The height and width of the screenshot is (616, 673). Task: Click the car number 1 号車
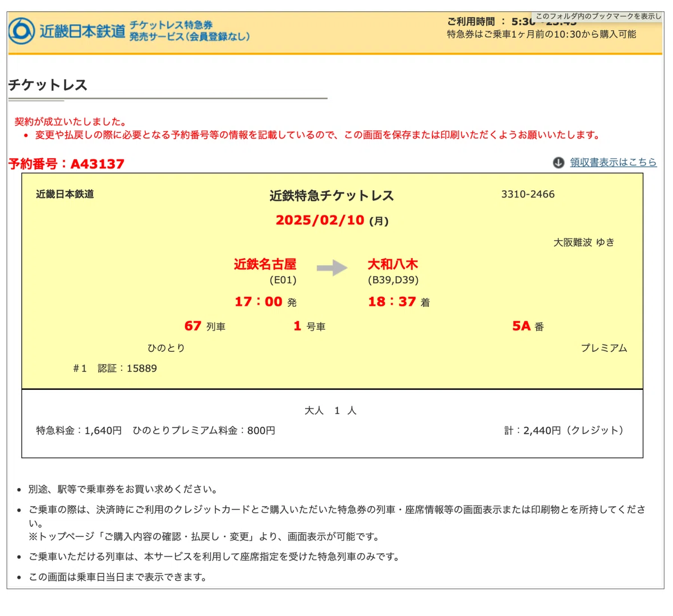click(x=309, y=326)
